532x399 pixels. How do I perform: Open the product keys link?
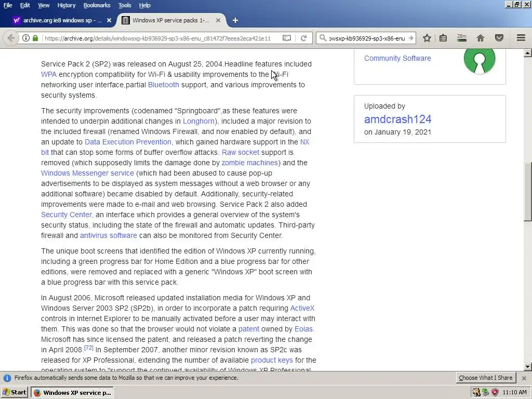click(272, 360)
